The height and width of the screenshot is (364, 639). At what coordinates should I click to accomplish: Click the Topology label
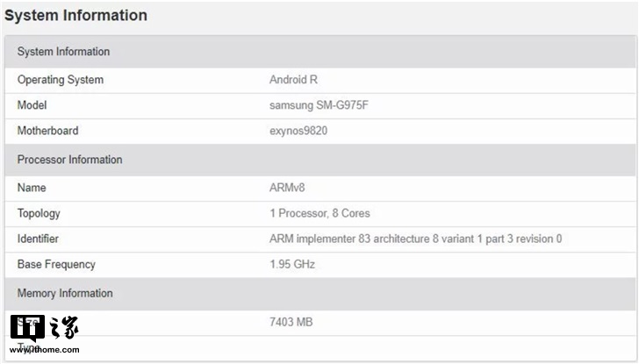tap(40, 213)
